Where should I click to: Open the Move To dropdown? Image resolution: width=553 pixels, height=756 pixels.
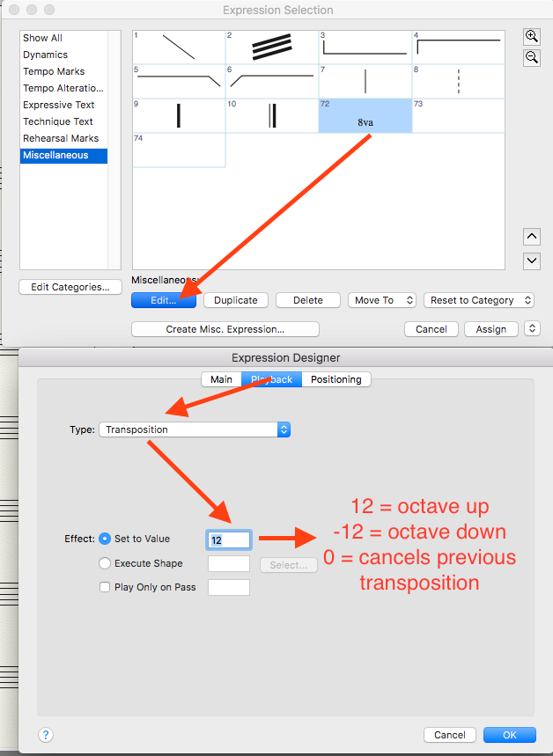(x=381, y=300)
